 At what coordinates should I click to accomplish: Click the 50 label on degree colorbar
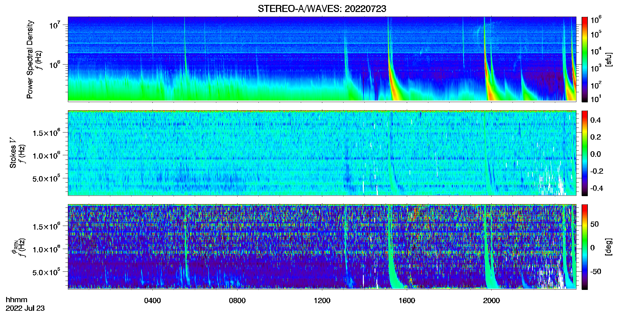595,224
